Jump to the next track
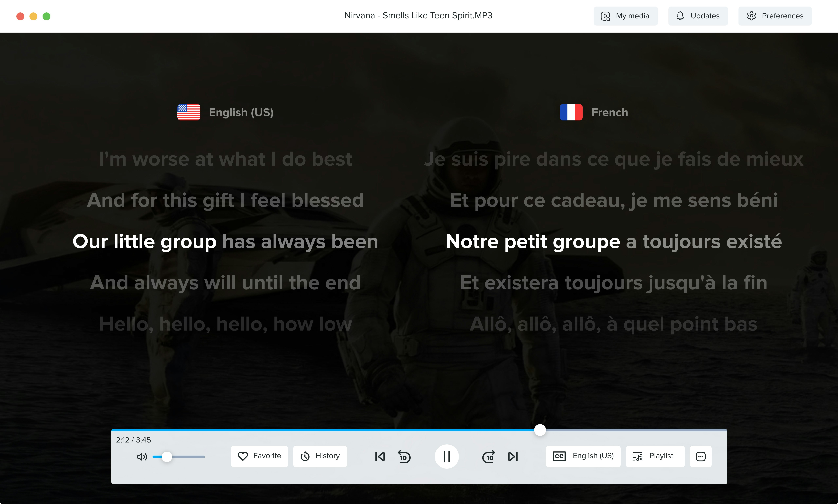 point(513,456)
